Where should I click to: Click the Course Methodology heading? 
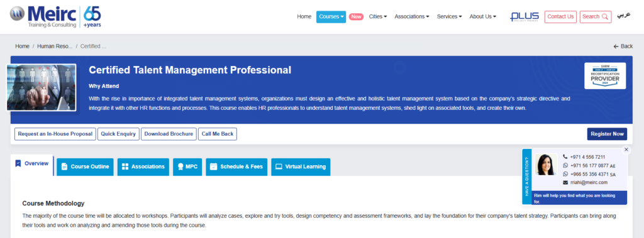click(x=53, y=203)
